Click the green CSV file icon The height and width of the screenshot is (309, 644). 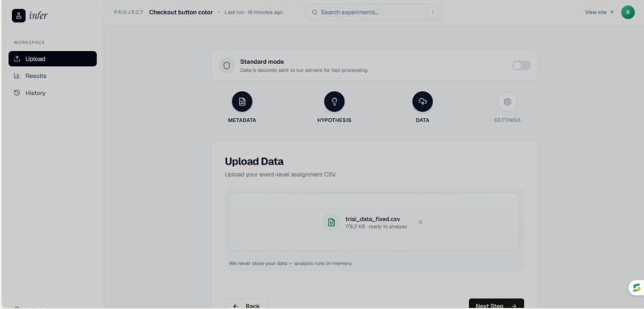(x=332, y=223)
